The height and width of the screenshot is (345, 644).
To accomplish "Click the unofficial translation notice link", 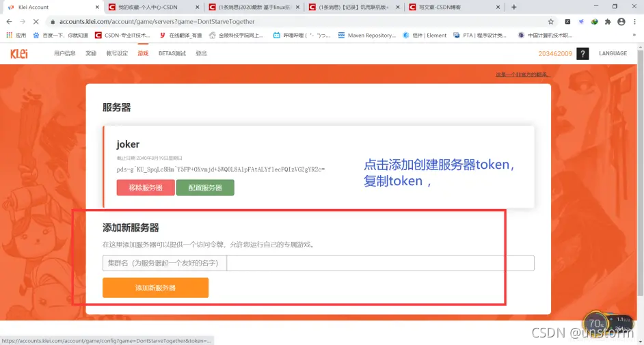I will click(x=522, y=74).
